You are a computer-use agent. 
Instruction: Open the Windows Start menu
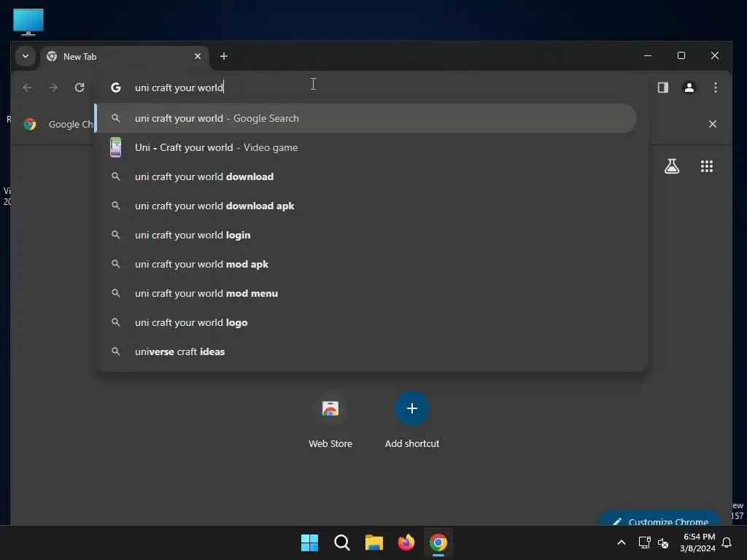point(309,542)
